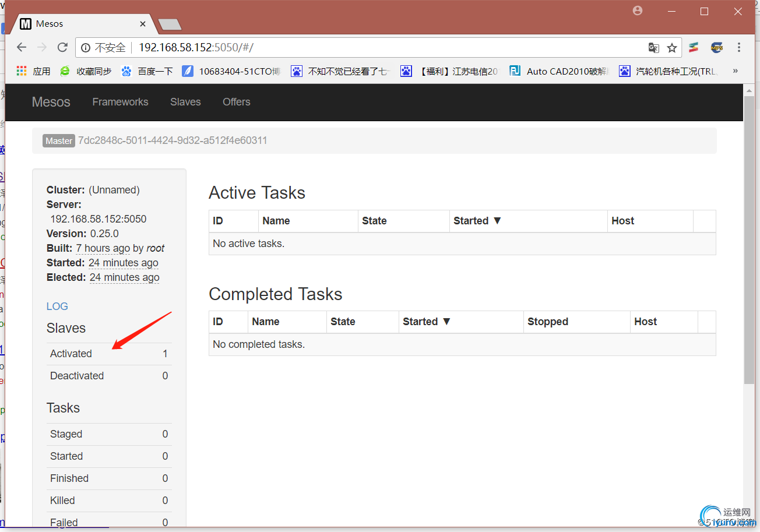Open the 应用 apps shortcut
Image resolution: width=760 pixels, height=532 pixels.
pos(33,71)
